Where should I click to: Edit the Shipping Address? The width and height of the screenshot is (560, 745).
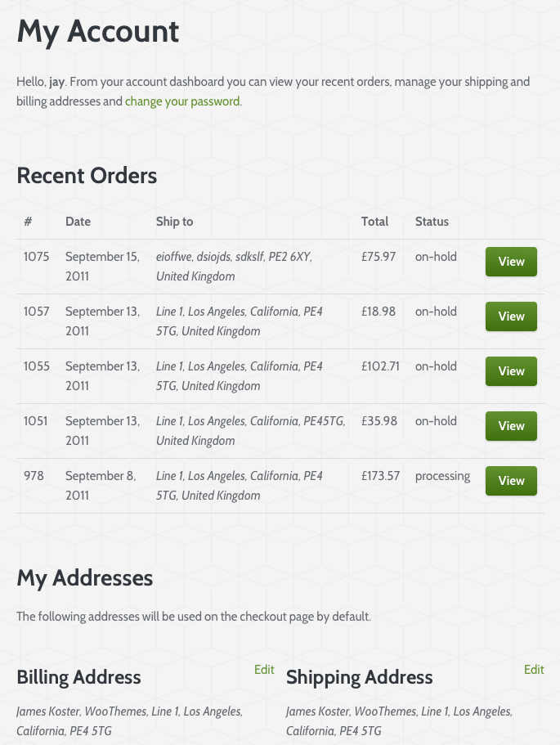coord(534,670)
